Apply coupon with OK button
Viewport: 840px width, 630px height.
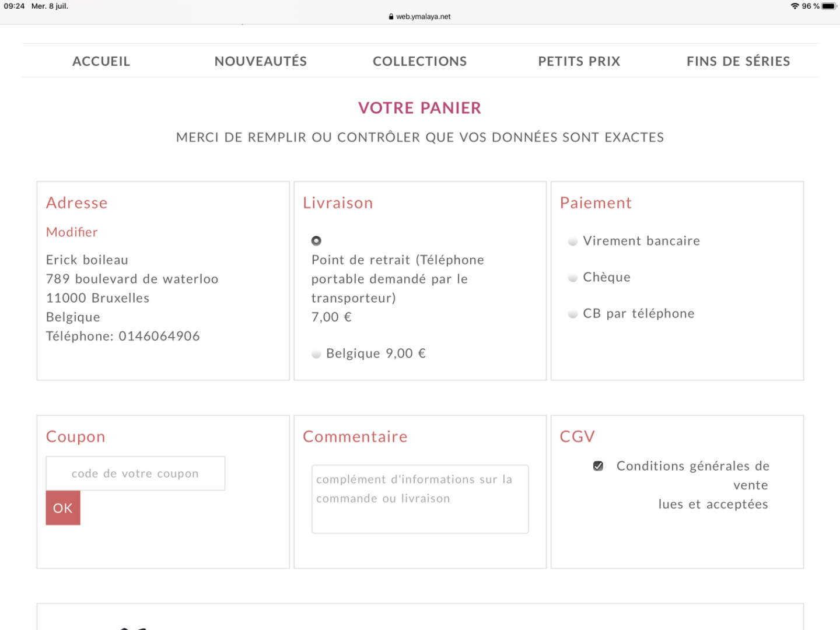pos(63,508)
